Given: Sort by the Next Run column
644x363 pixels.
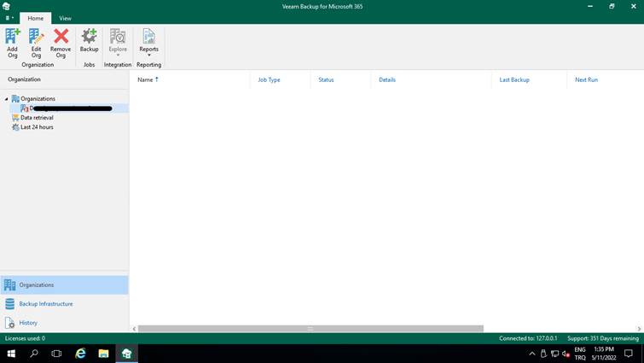Looking at the screenshot, I should [586, 79].
